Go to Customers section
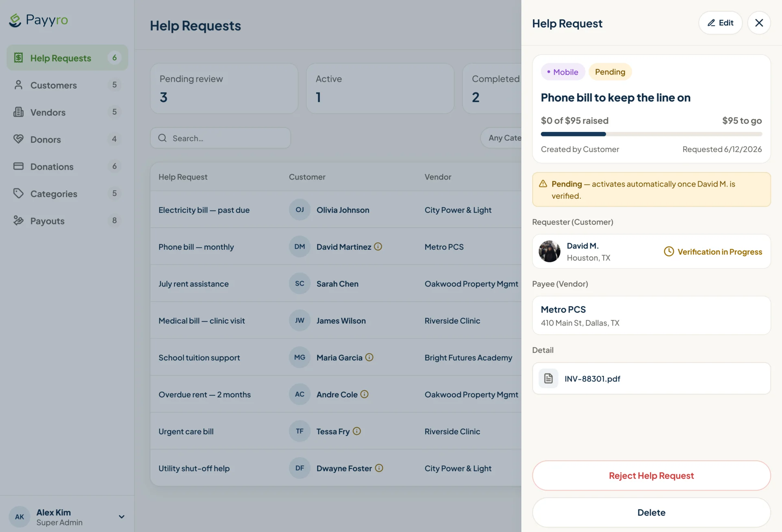 [67, 85]
